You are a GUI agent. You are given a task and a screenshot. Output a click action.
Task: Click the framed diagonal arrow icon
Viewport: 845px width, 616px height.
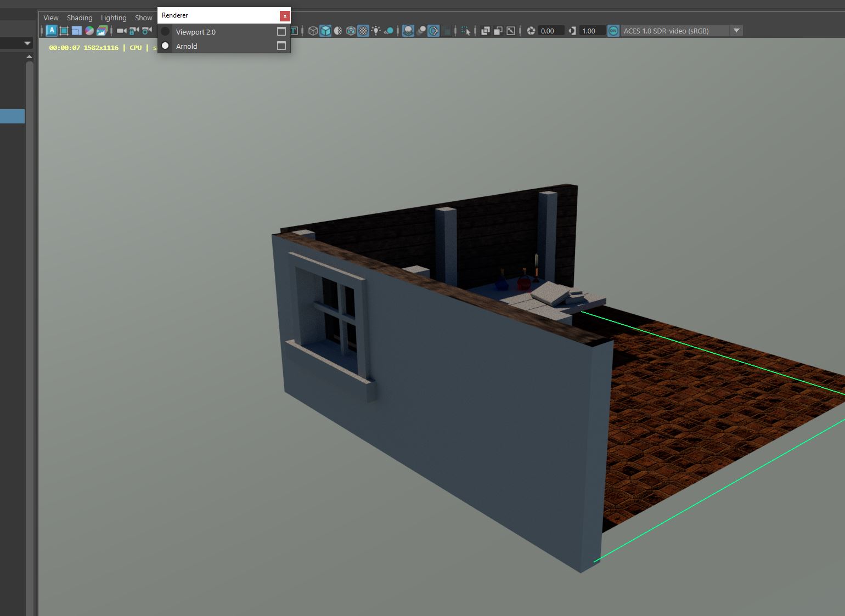(x=511, y=31)
